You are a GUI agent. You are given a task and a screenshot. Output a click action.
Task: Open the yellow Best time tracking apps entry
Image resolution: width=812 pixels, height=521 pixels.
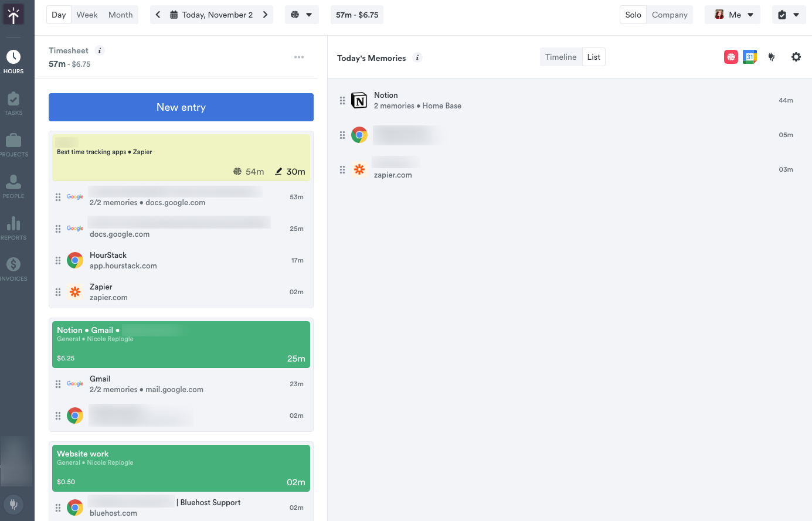[181, 157]
